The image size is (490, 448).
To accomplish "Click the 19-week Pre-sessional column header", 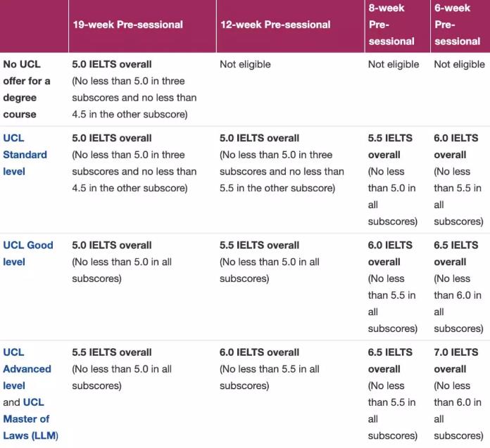I will (x=127, y=25).
